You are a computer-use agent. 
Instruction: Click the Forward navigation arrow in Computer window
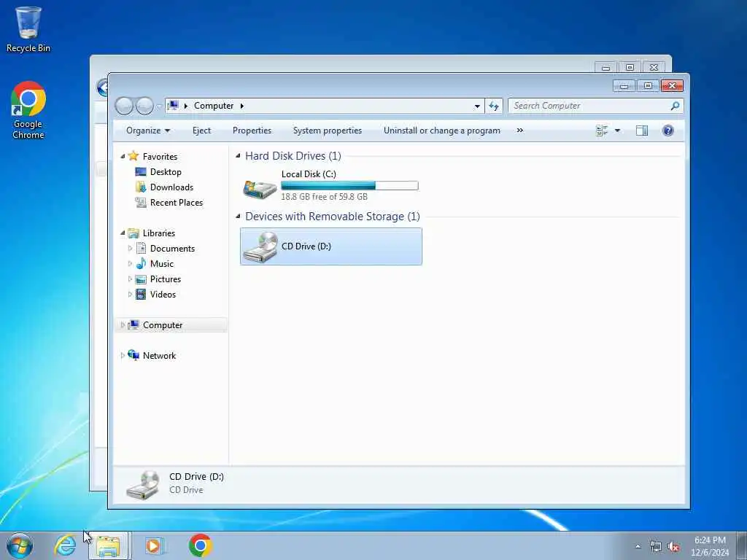click(x=145, y=106)
